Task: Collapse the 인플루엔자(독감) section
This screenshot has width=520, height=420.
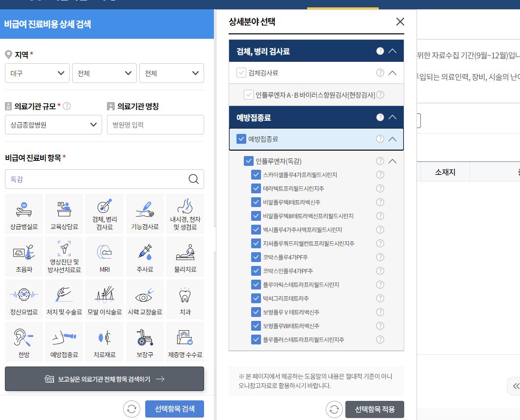Action: (x=392, y=161)
